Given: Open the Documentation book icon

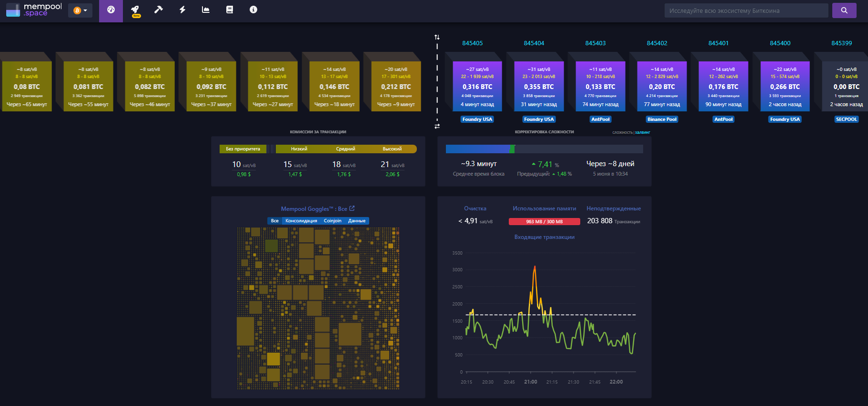Looking at the screenshot, I should [x=230, y=10].
